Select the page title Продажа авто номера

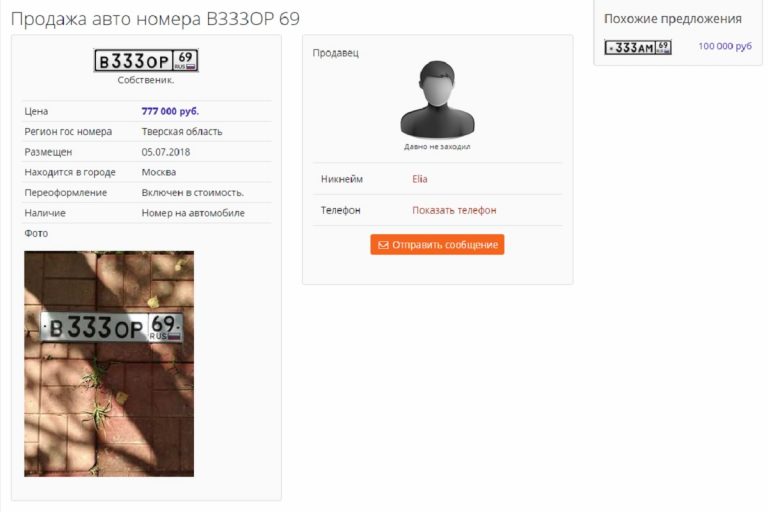(106, 19)
